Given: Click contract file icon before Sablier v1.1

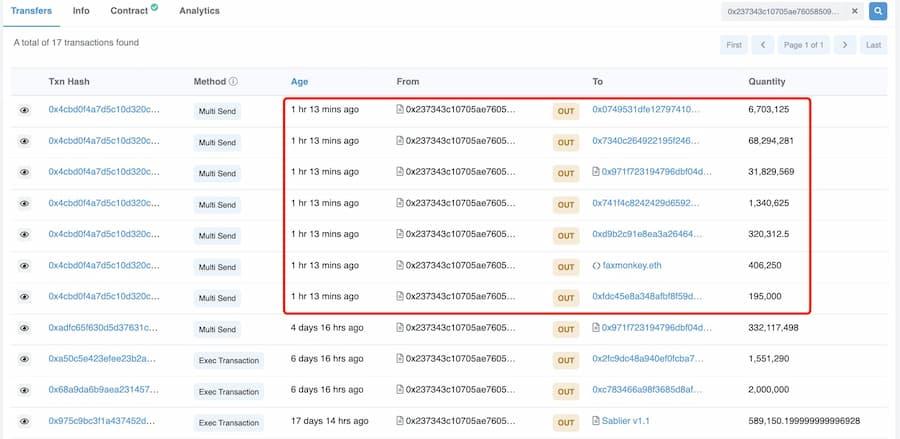Looking at the screenshot, I should point(596,421).
